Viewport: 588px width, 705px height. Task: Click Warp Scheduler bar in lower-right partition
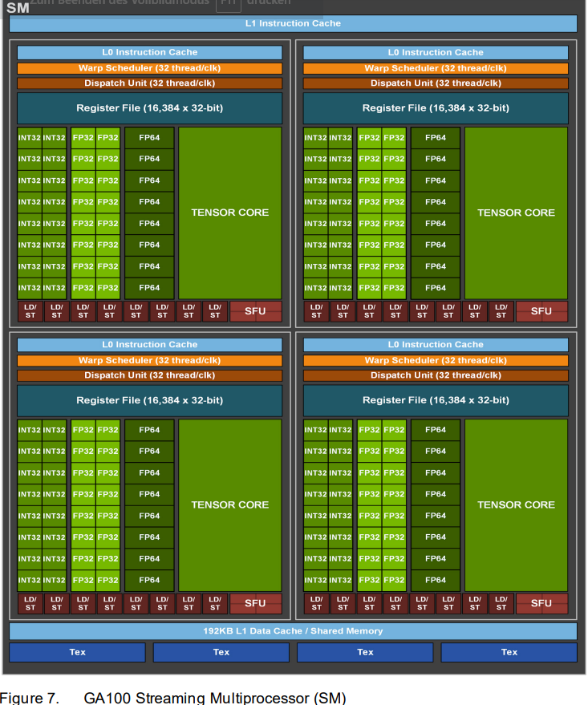click(x=436, y=361)
